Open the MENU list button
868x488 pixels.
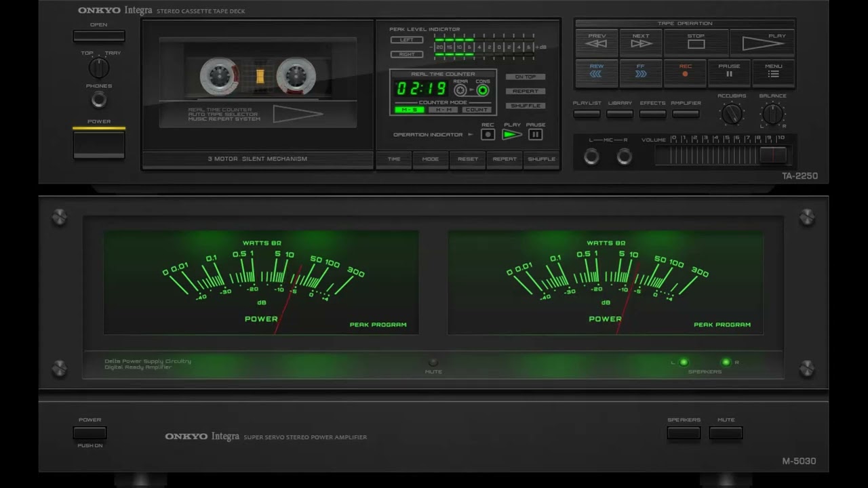tap(773, 73)
